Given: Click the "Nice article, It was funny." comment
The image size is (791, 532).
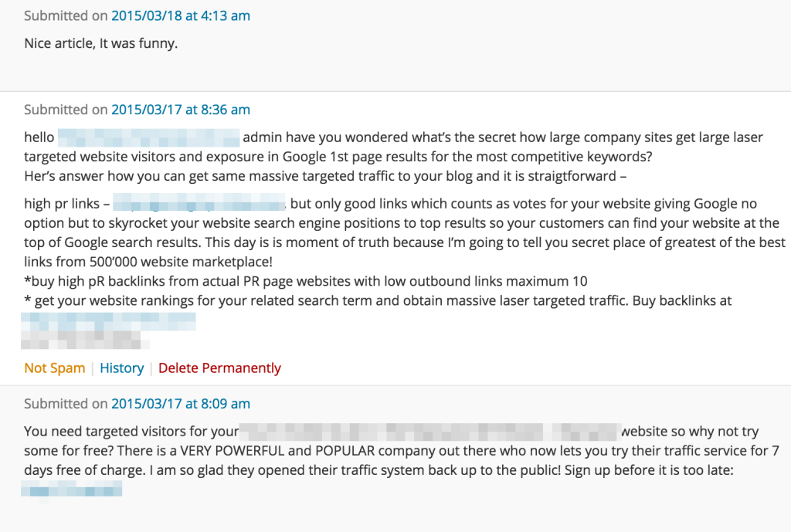Looking at the screenshot, I should [x=101, y=43].
